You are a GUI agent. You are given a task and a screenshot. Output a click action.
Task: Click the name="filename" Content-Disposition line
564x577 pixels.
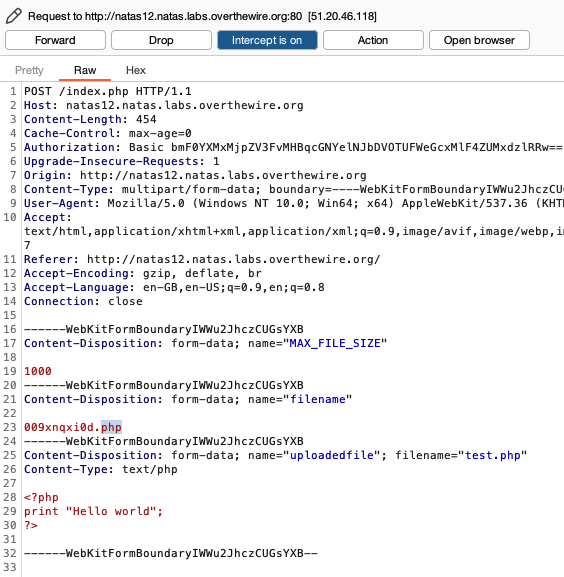(188, 399)
